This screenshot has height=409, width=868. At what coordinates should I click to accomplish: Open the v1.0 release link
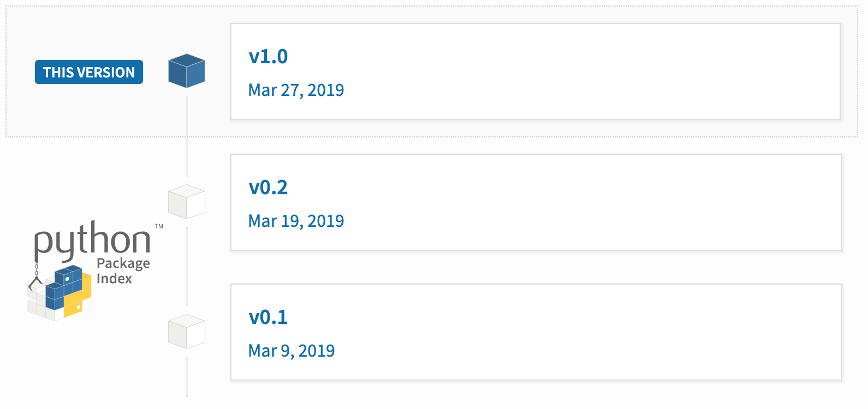268,56
